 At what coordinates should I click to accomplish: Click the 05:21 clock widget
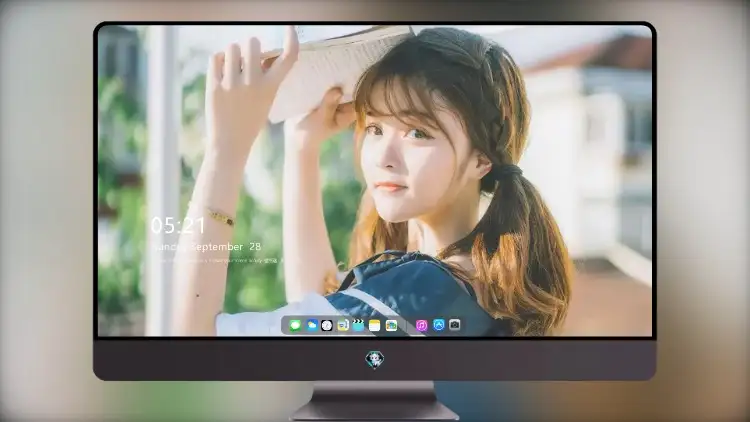pos(178,225)
